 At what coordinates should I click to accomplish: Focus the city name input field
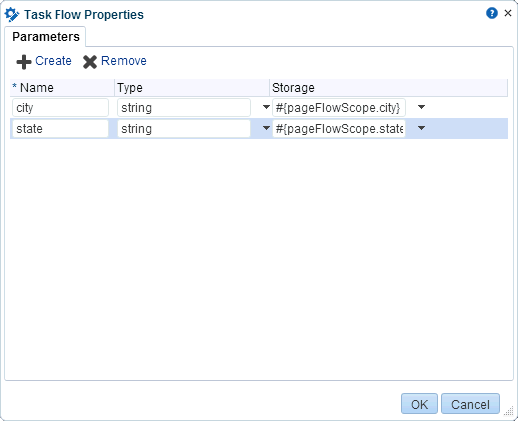tap(60, 108)
